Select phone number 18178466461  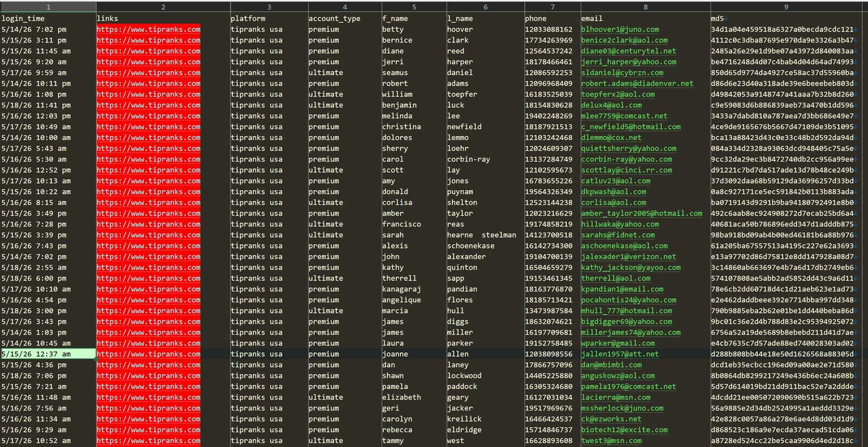click(x=549, y=62)
